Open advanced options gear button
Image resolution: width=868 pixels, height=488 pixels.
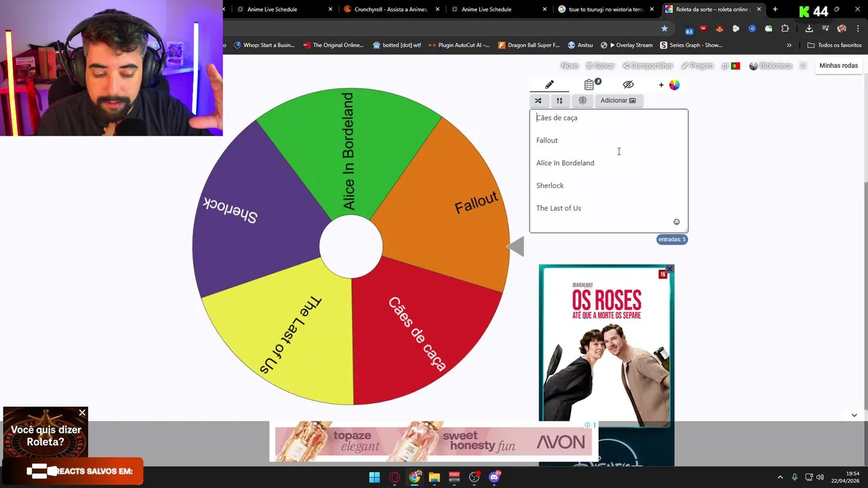click(583, 100)
